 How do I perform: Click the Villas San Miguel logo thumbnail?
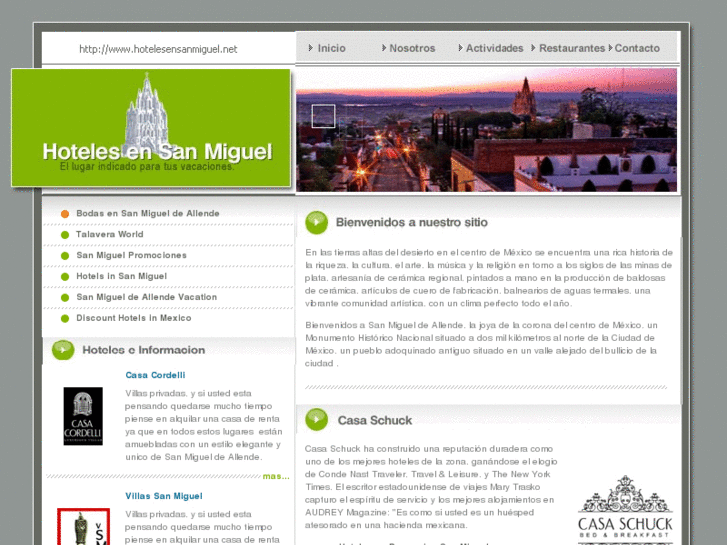tap(83, 526)
